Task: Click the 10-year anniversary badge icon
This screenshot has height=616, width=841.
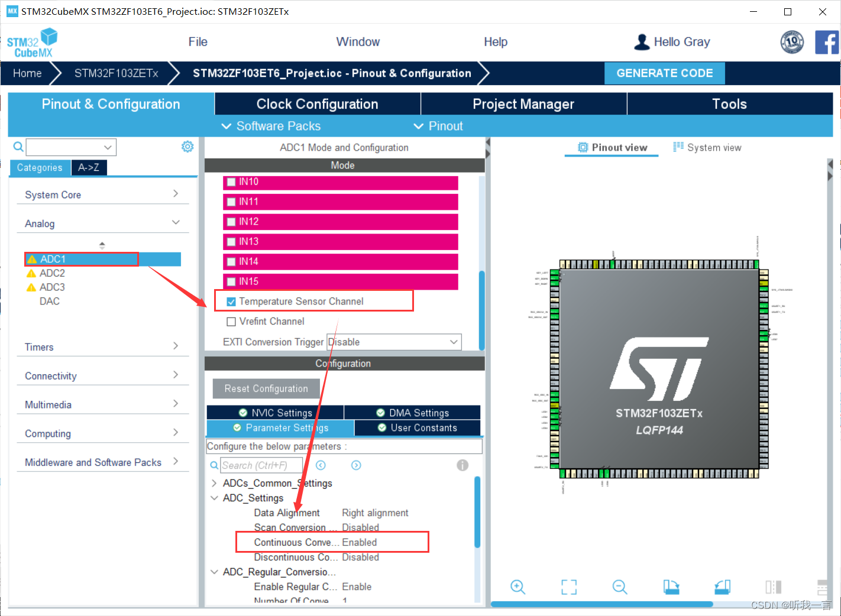Action: click(792, 42)
